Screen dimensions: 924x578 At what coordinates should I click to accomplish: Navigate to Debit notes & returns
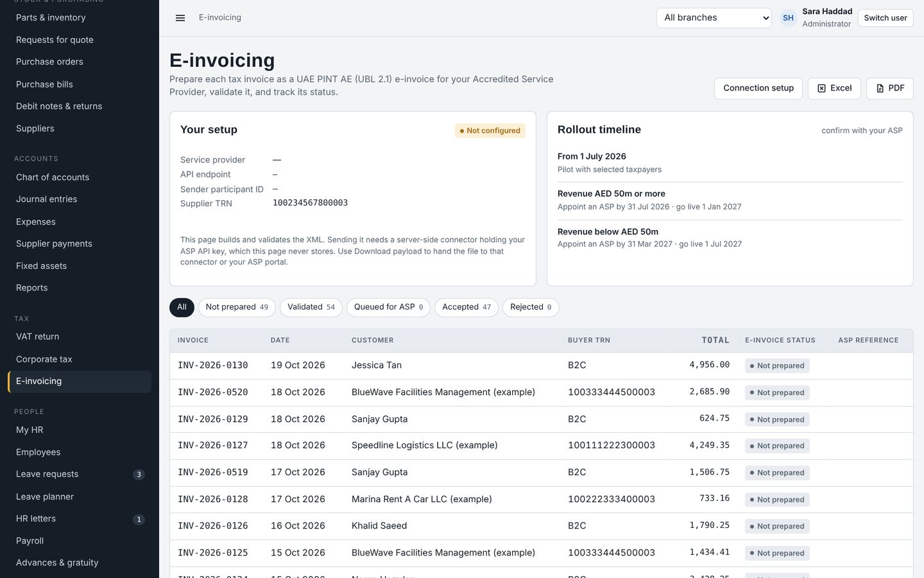point(80,106)
